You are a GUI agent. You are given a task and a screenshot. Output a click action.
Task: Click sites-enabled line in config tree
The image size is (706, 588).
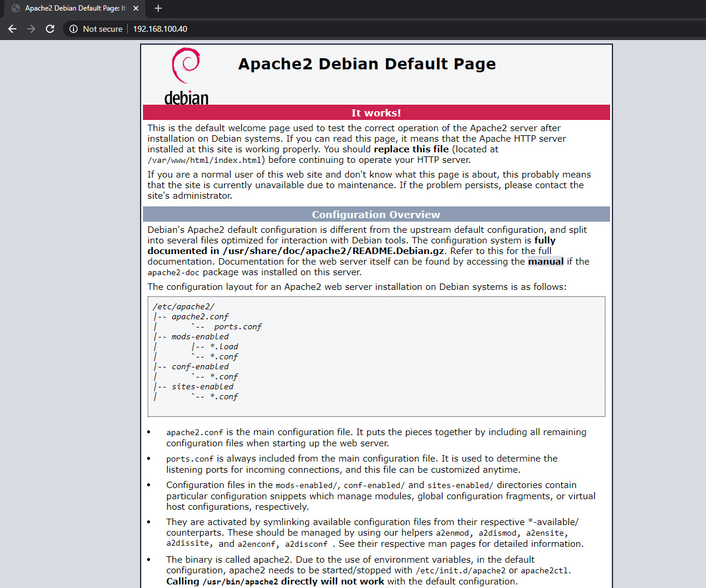pos(202,386)
